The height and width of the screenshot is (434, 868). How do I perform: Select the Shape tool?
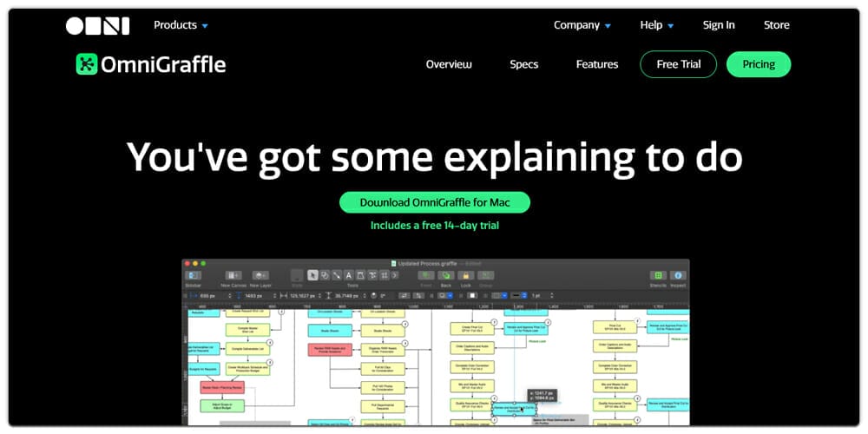tap(325, 275)
